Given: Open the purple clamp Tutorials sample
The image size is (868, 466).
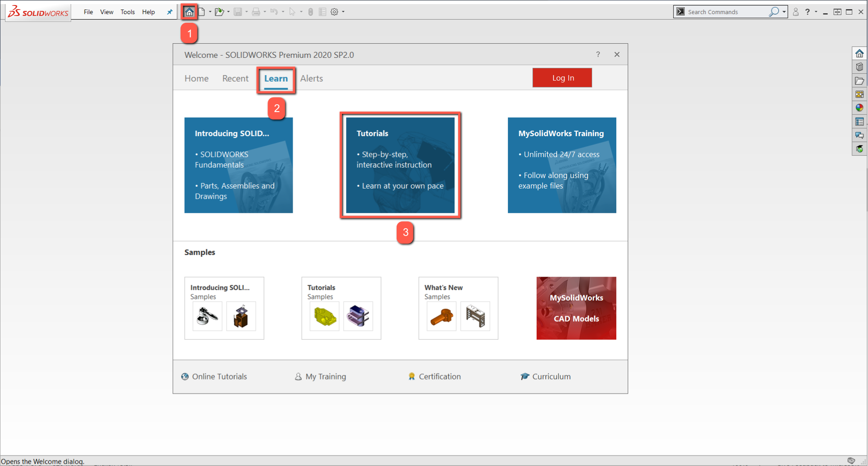Looking at the screenshot, I should (358, 316).
